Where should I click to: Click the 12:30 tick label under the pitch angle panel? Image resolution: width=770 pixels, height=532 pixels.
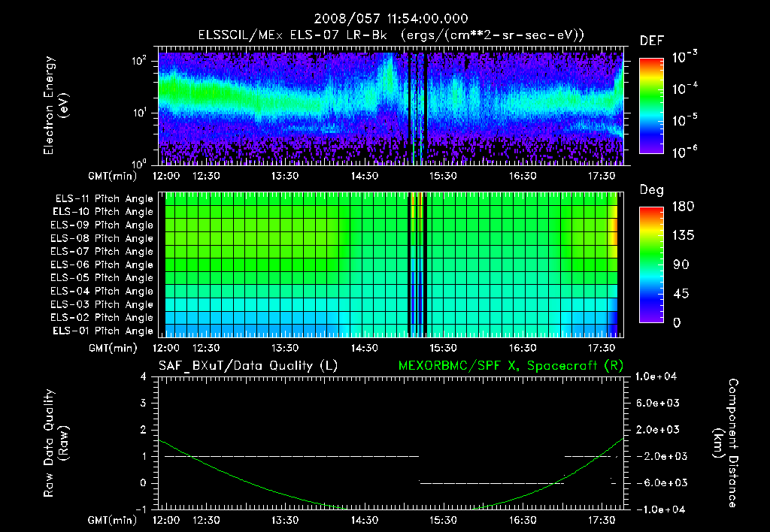(x=206, y=348)
